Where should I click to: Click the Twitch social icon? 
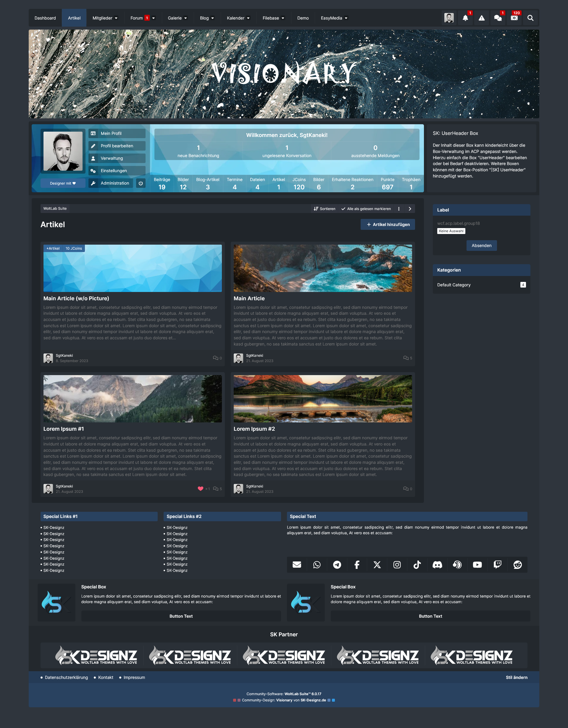(x=497, y=565)
